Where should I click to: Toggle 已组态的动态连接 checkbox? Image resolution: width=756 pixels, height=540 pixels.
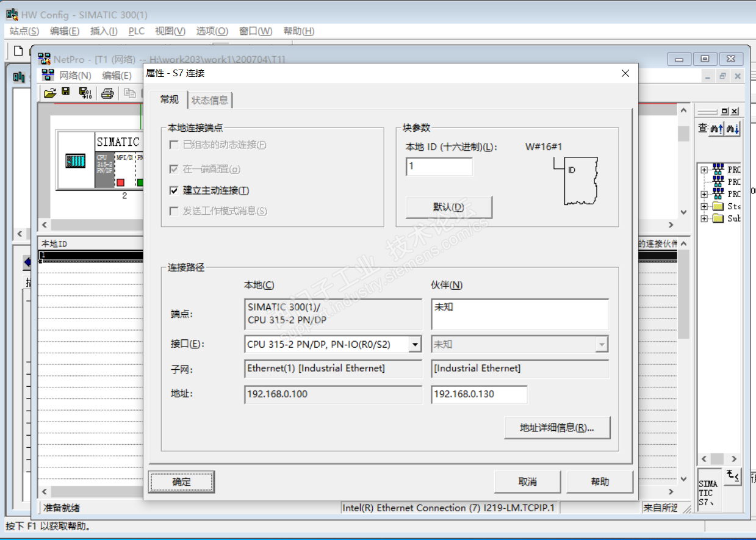click(x=173, y=145)
